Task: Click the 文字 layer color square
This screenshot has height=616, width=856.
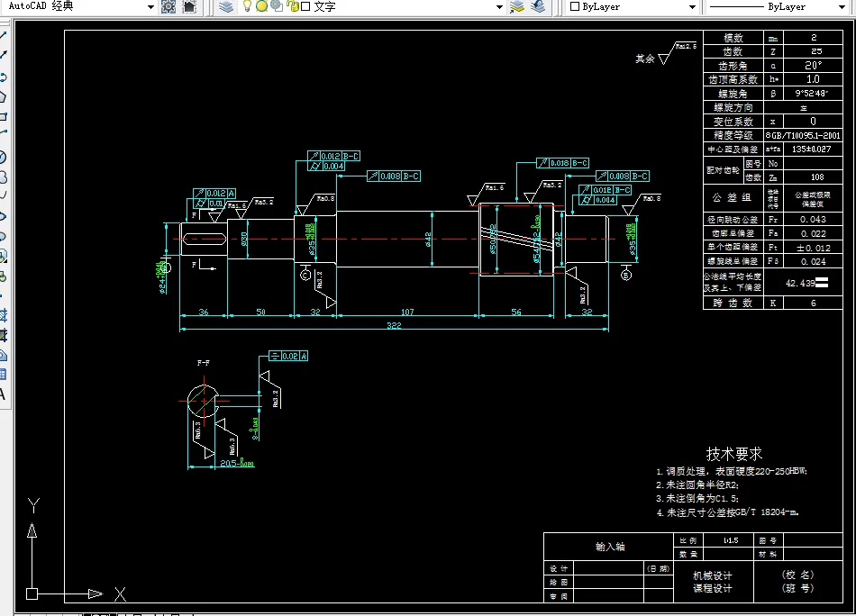Action: (305, 6)
